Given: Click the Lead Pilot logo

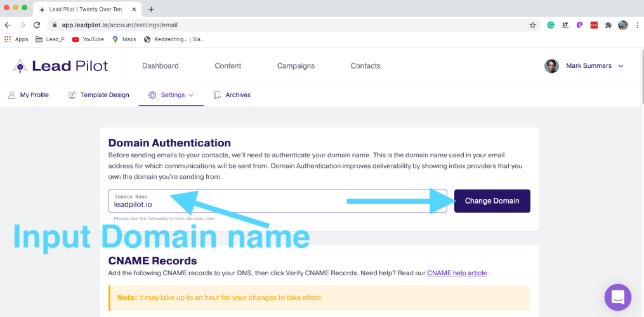Looking at the screenshot, I should pyautogui.click(x=60, y=66).
